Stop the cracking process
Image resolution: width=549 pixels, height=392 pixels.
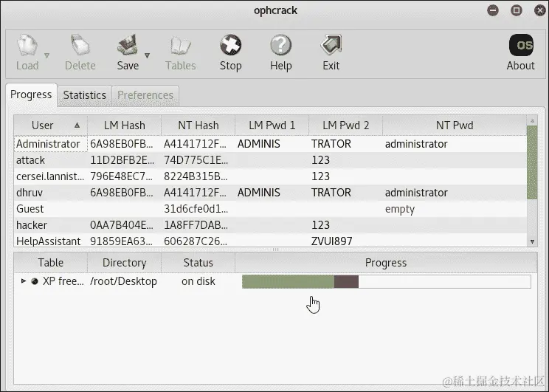pyautogui.click(x=230, y=45)
